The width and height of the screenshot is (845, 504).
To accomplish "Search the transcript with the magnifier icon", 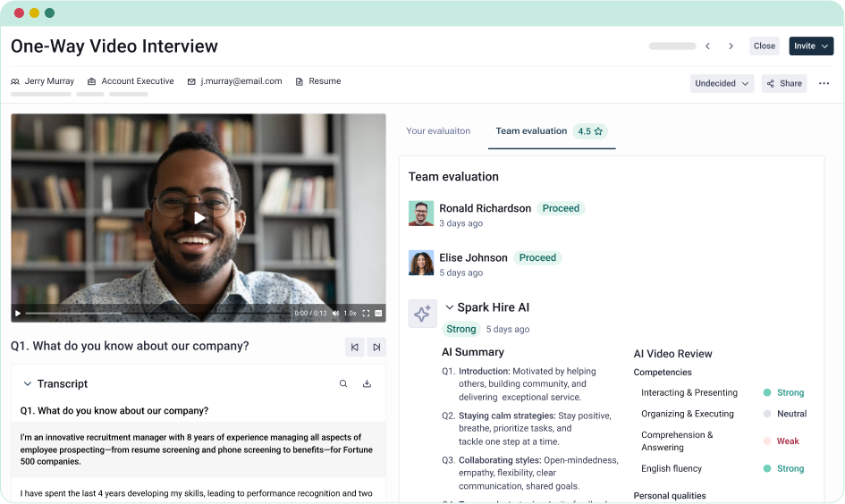I will pos(343,384).
